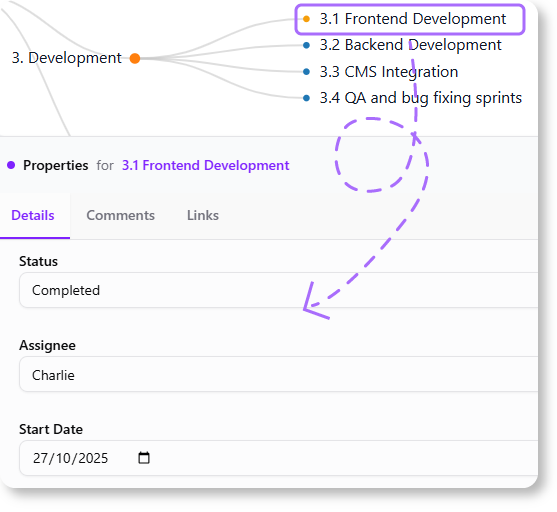Click the Assignee field showing Charlie

tap(278, 374)
